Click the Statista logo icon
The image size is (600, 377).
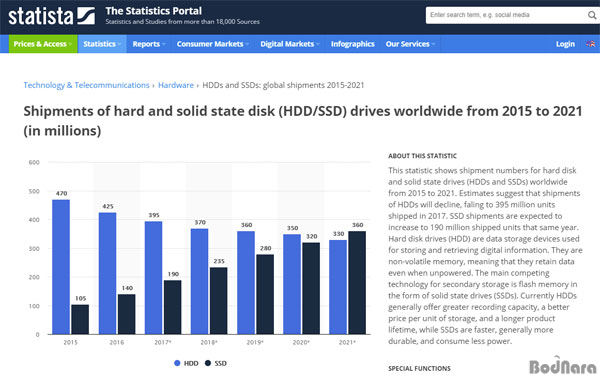click(x=86, y=16)
